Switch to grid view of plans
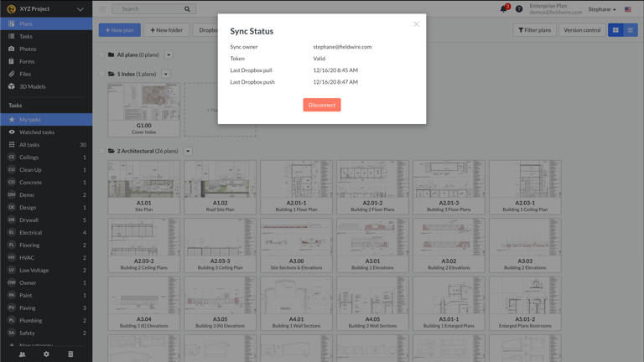The image size is (644, 362). [x=615, y=30]
